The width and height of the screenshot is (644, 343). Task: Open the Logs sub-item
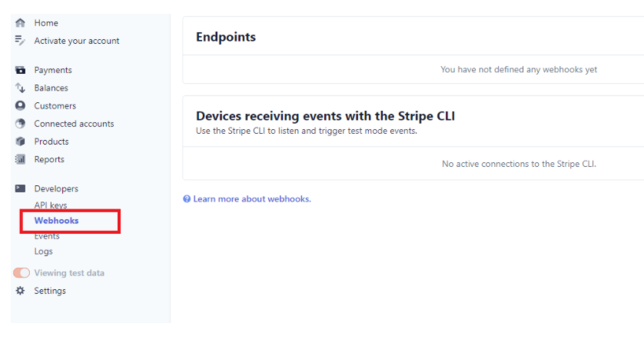44,251
